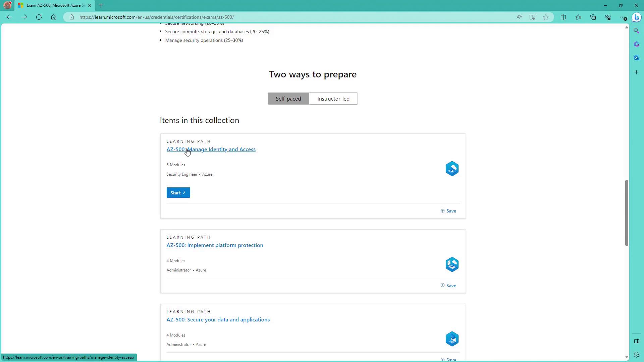Open AZ-500: Secure your data and applications link

[x=218, y=319]
